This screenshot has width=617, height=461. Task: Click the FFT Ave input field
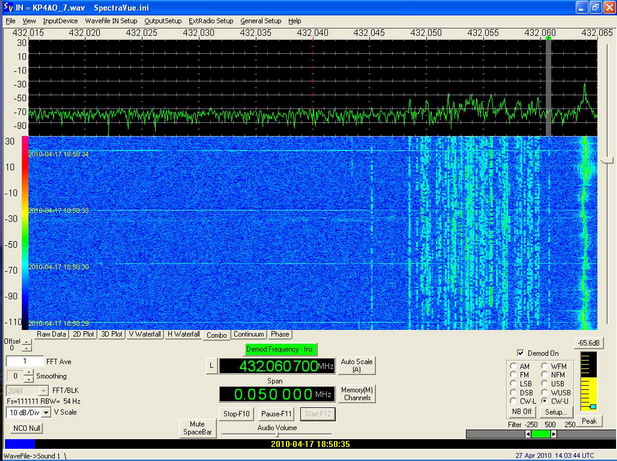[x=24, y=360]
